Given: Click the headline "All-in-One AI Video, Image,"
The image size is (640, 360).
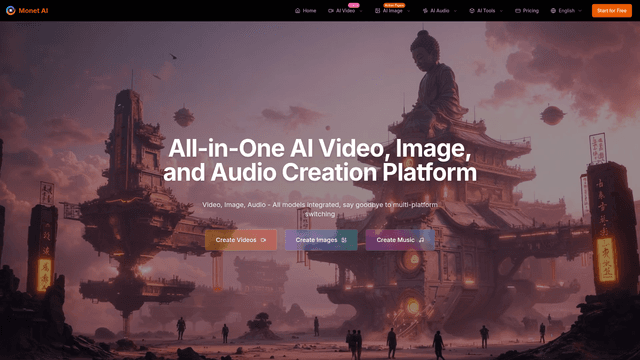Looking at the screenshot, I should [320, 148].
